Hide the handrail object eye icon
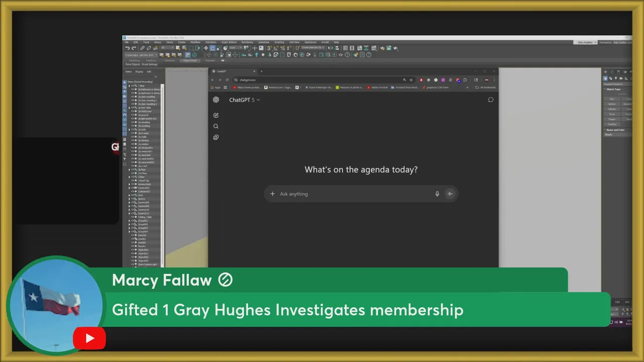The width and height of the screenshot is (644, 362). (x=132, y=235)
